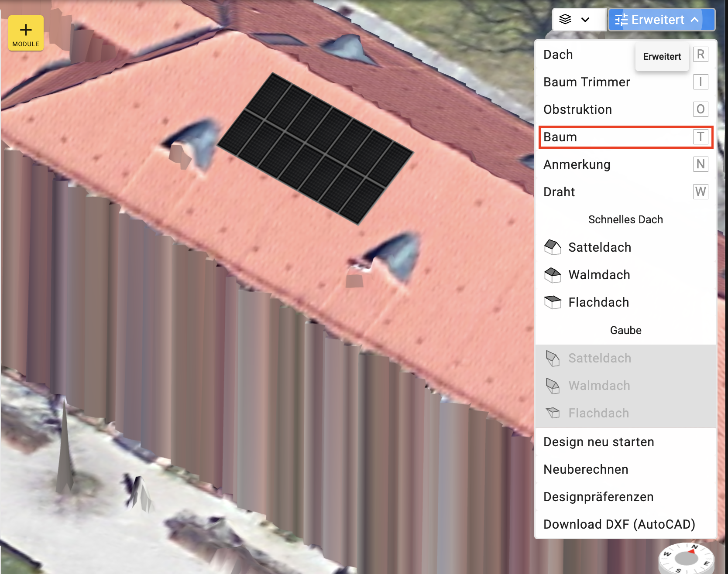
Task: Pick the Baum tree tool
Action: tap(625, 137)
